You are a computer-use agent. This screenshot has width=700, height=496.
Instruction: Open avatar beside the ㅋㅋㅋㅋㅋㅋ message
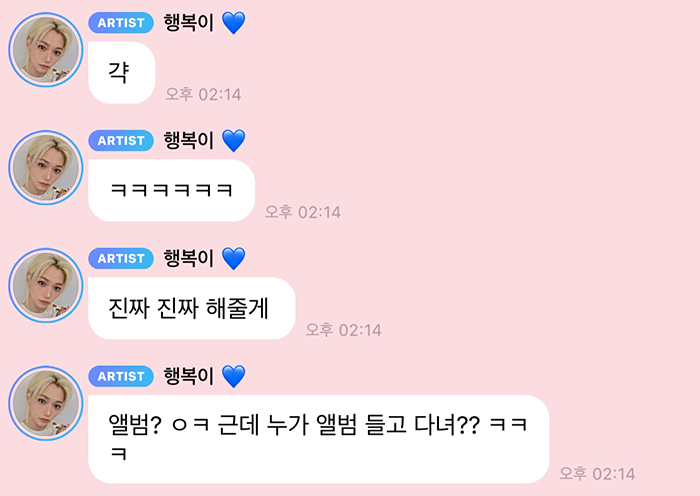(x=46, y=167)
